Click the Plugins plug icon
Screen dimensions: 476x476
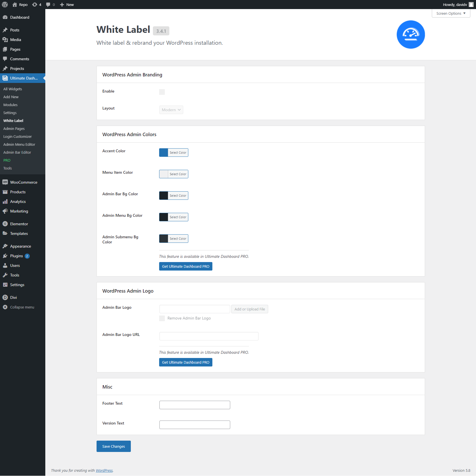coord(5,256)
